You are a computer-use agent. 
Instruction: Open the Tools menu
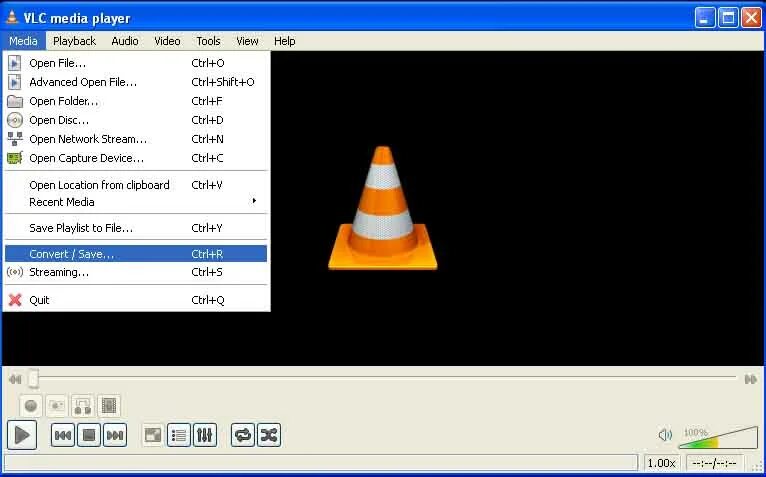pyautogui.click(x=208, y=41)
